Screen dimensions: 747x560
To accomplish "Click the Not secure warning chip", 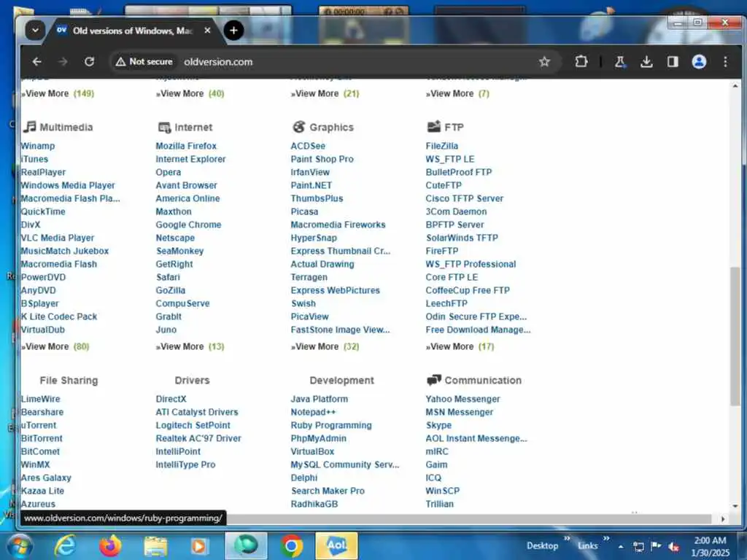I will pos(145,61).
